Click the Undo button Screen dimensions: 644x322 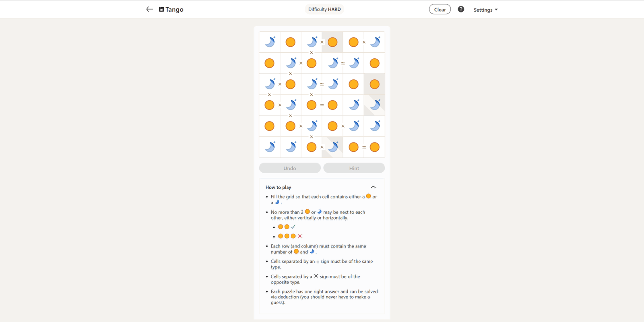point(290,168)
